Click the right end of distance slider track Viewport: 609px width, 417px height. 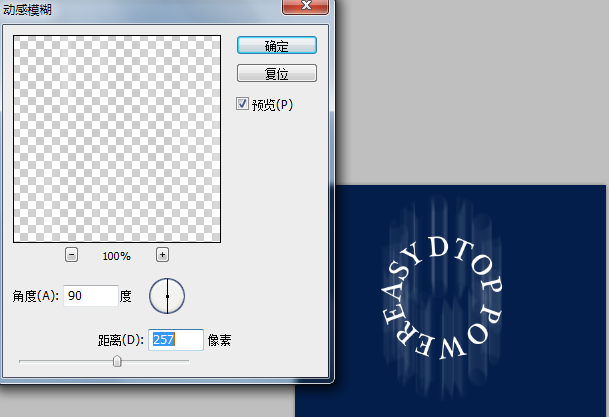click(x=187, y=361)
